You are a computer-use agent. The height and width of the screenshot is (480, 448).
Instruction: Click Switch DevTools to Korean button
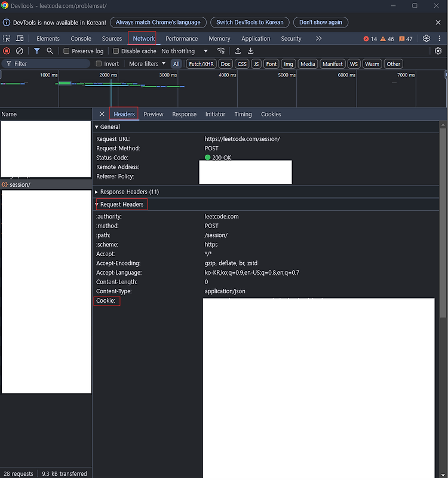point(250,22)
